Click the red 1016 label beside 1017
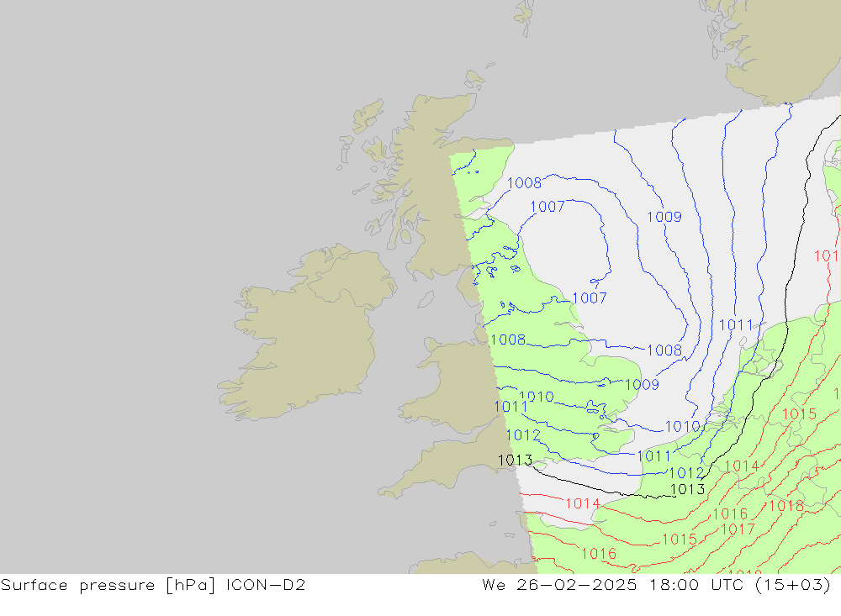 [x=730, y=514]
